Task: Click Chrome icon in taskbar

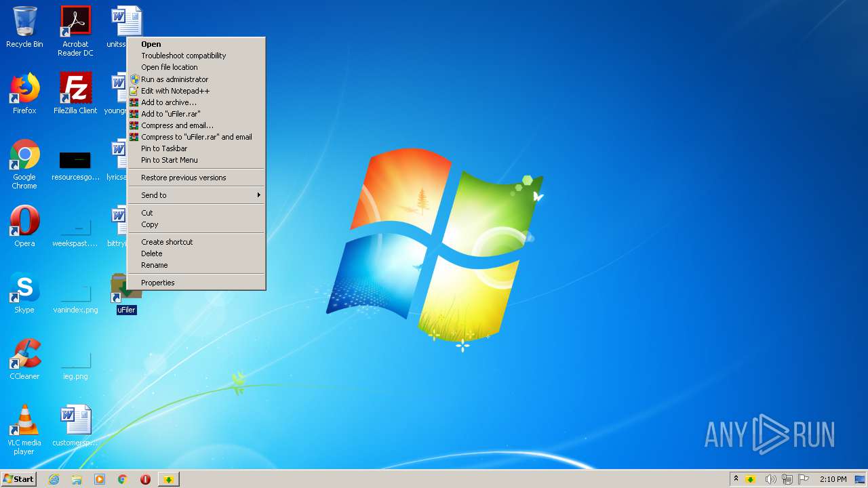Action: click(x=123, y=479)
